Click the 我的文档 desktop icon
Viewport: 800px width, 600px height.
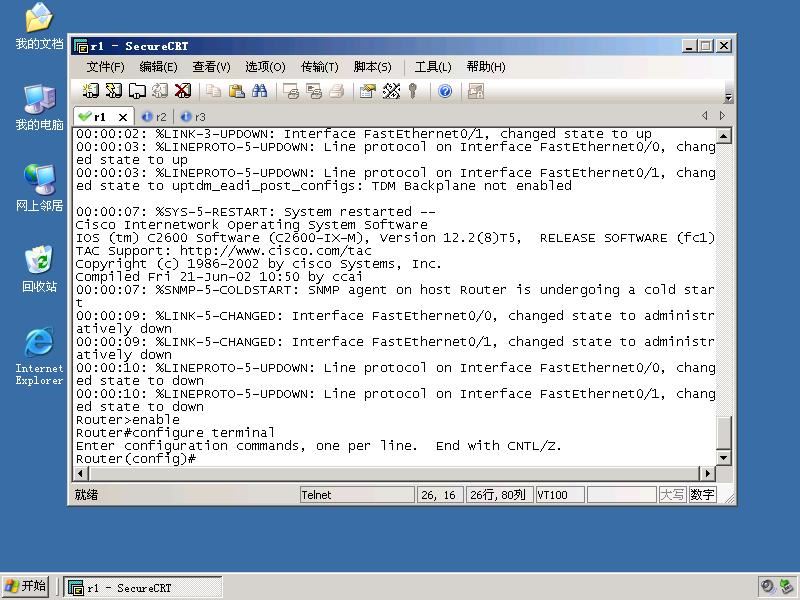coord(39,26)
